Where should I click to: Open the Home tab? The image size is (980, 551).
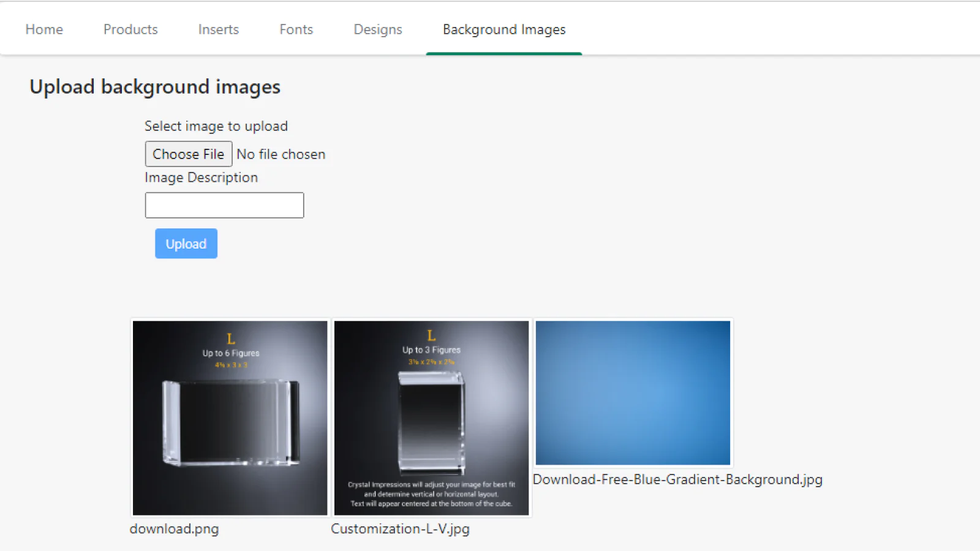pos(44,29)
